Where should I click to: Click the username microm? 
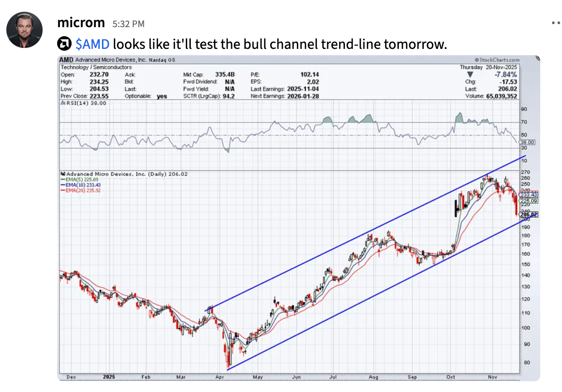click(81, 22)
